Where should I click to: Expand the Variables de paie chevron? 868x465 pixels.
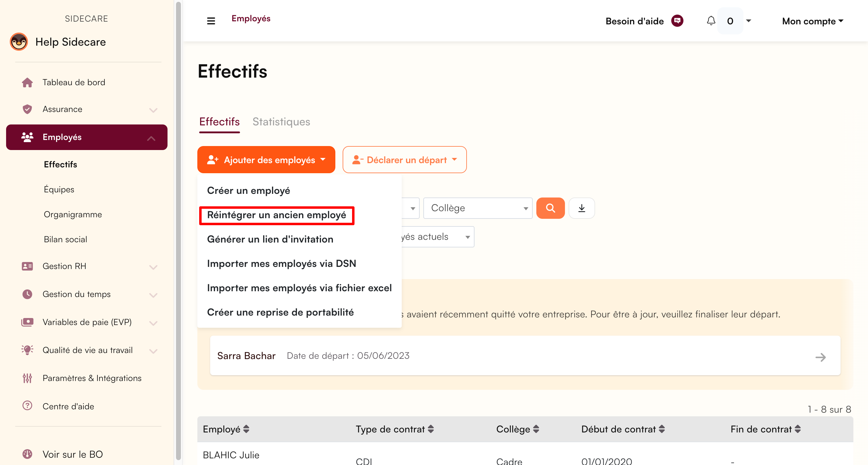pos(153,323)
